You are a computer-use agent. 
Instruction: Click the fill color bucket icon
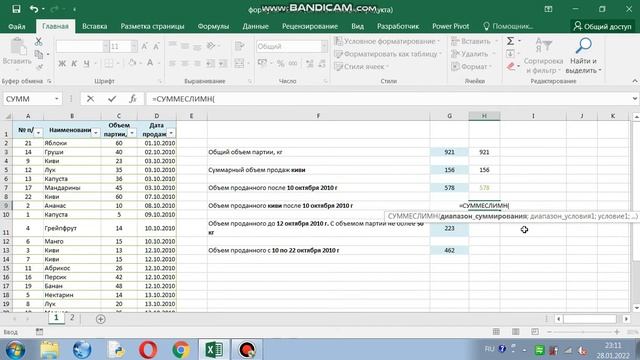[132, 63]
